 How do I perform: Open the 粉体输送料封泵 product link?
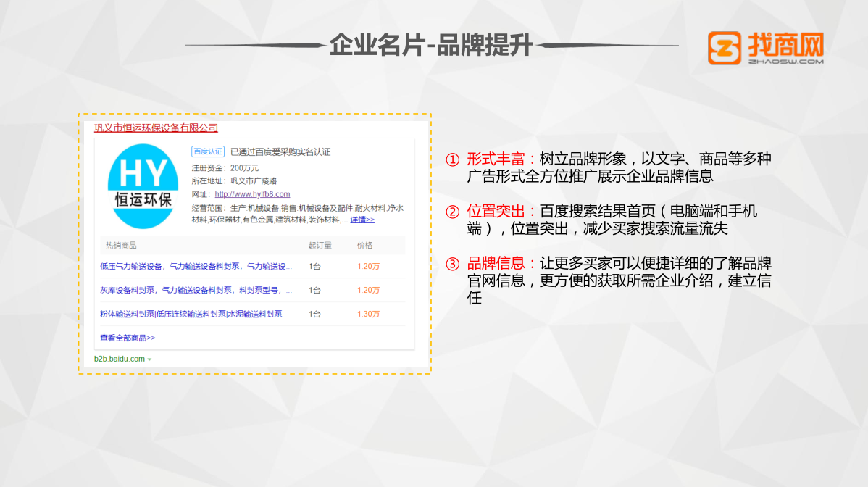pyautogui.click(x=191, y=314)
